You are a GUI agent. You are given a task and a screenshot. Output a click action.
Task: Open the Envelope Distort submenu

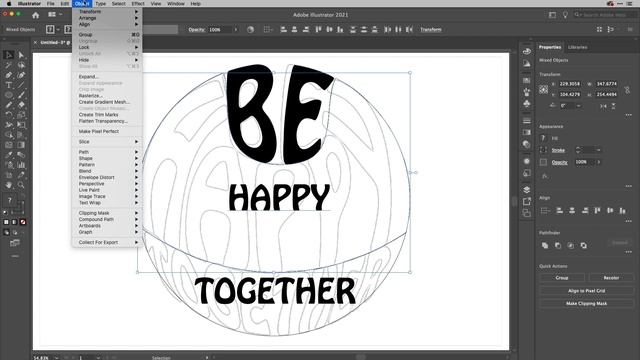[x=107, y=177]
